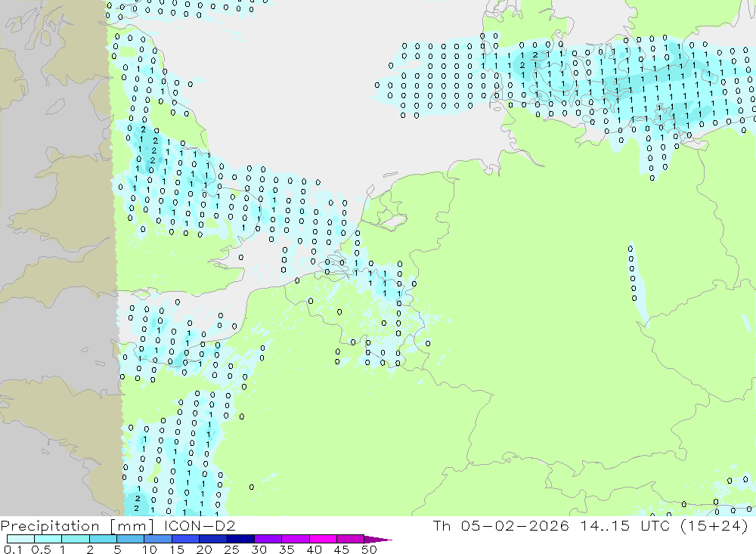Click the 'Precipitation [mm]' title text

pyautogui.click(x=77, y=526)
